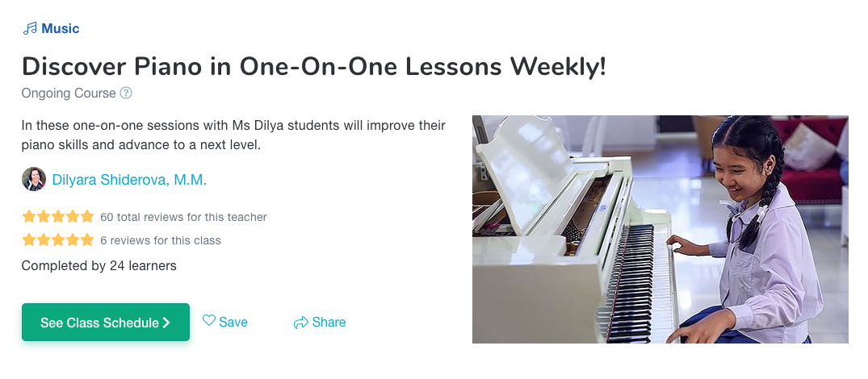Click the first teacher review star

click(29, 217)
